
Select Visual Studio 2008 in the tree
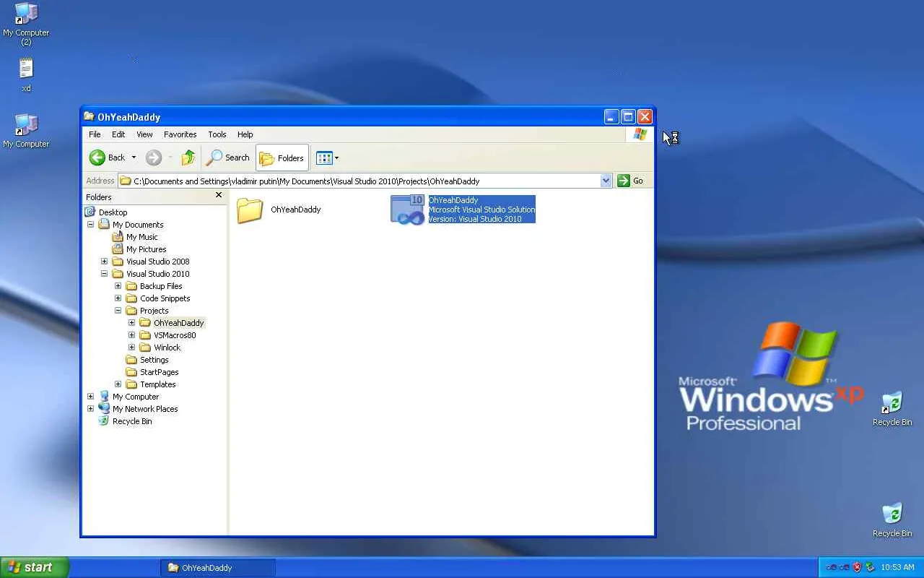pos(157,262)
